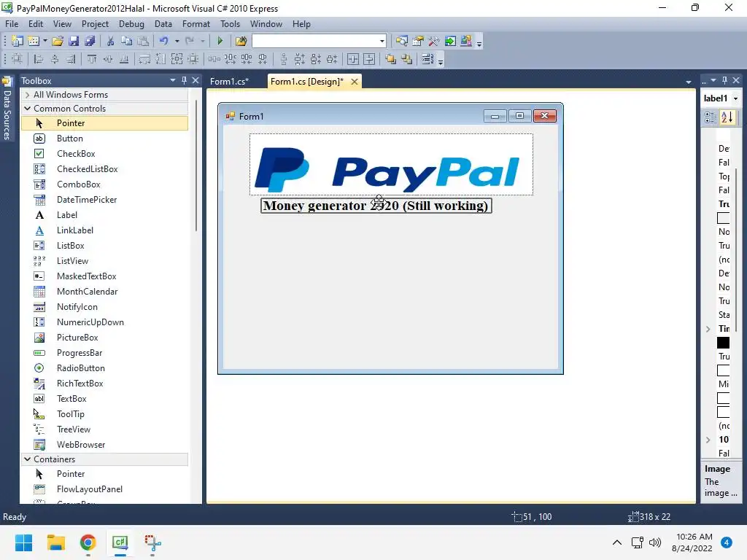Collapse the Containers toolbox group

click(x=28, y=459)
